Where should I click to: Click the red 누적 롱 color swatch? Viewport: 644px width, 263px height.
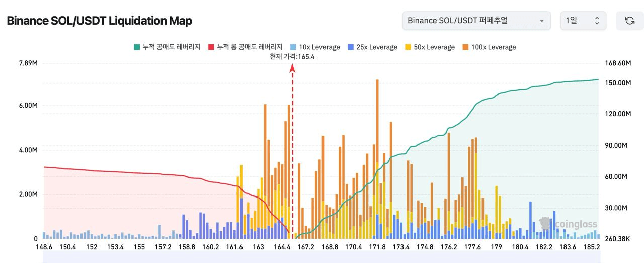(x=211, y=47)
